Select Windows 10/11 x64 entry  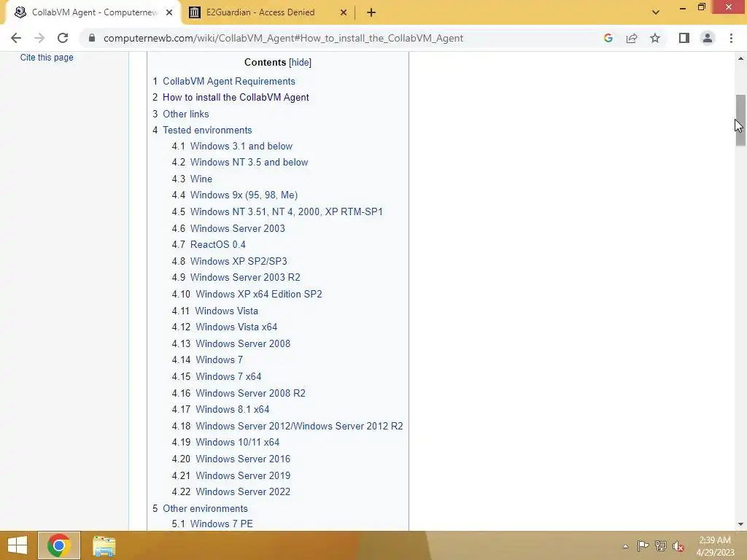[x=238, y=443]
